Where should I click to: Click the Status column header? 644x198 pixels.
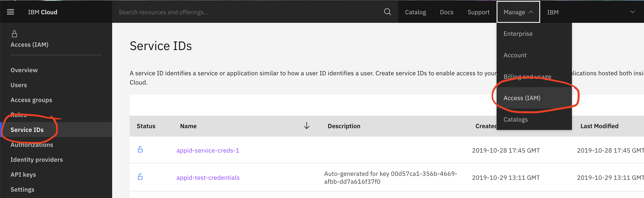point(146,126)
